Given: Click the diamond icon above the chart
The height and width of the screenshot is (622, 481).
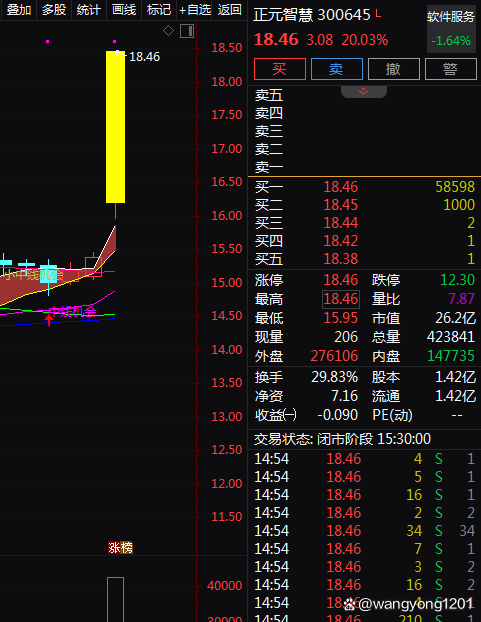Looking at the screenshot, I should pyautogui.click(x=169, y=31).
